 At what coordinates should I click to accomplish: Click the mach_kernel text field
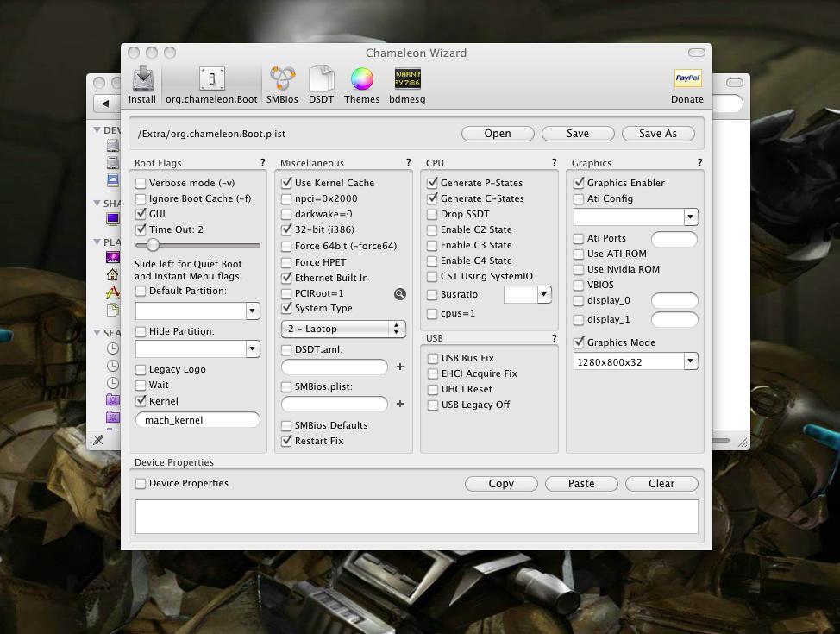[x=197, y=420]
